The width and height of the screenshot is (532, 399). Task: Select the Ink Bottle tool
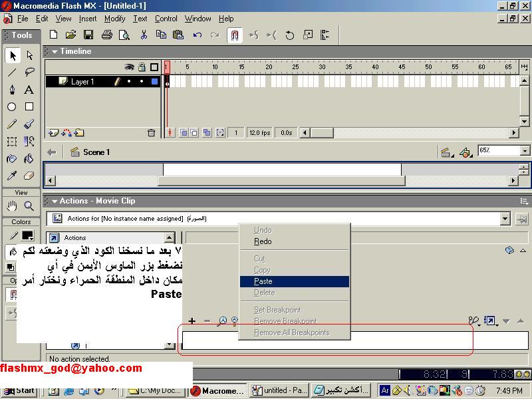tap(12, 158)
